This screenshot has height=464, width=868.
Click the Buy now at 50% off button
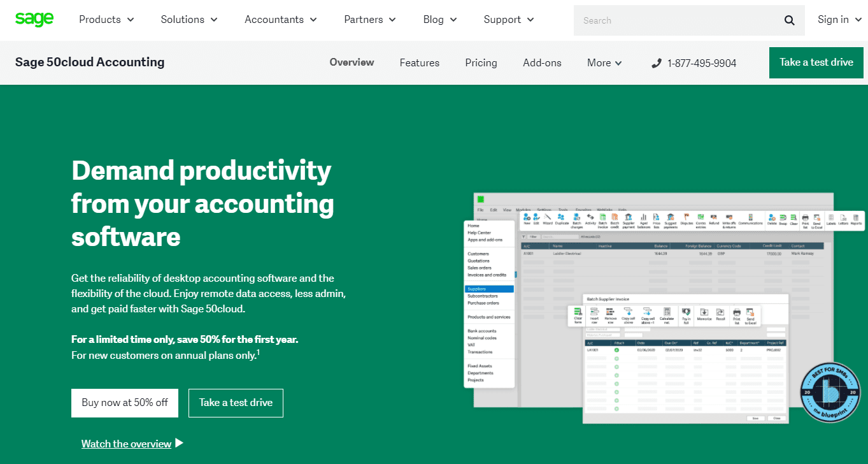pos(124,403)
